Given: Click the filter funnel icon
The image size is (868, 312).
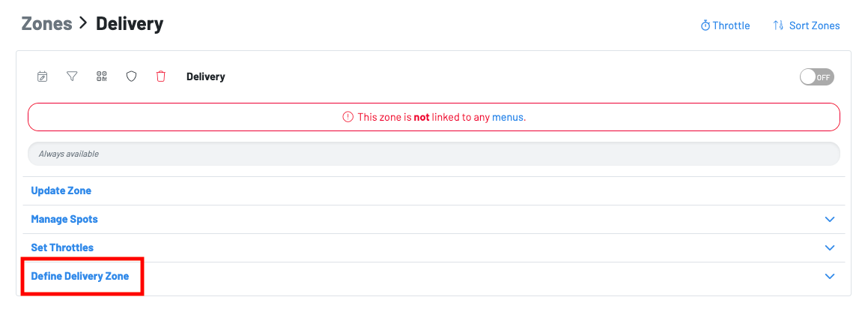Looking at the screenshot, I should [72, 76].
